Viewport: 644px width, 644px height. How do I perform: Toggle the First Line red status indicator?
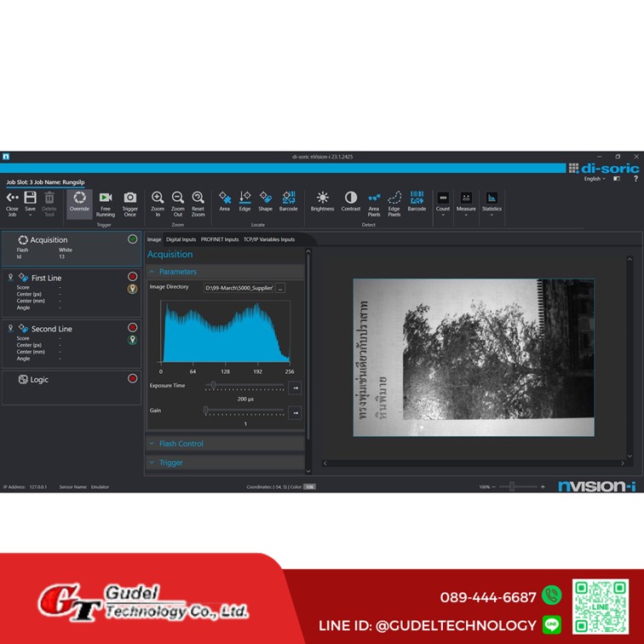tap(132, 277)
